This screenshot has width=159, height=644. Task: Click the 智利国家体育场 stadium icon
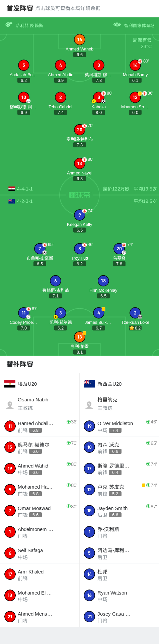click(117, 25)
